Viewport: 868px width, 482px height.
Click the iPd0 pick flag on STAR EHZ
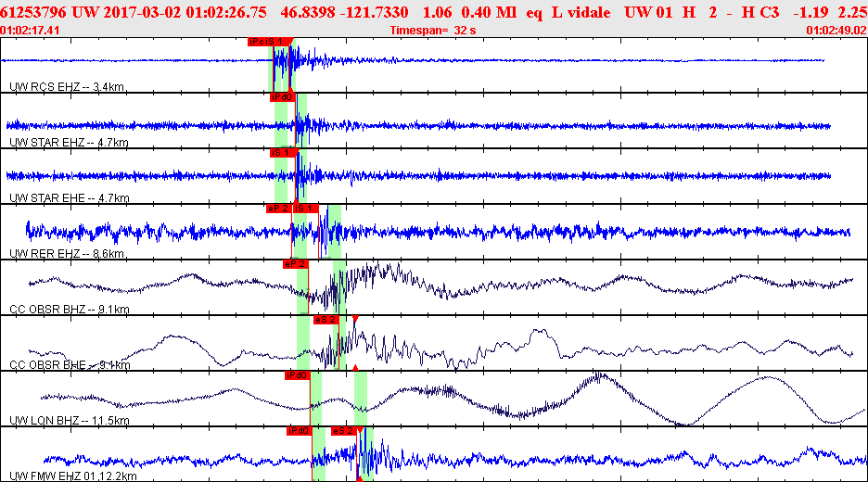tap(281, 97)
